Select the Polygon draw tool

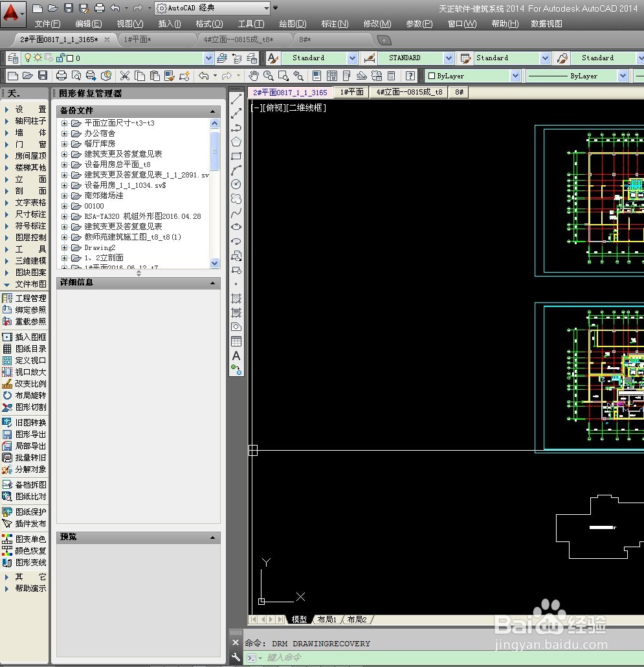click(236, 142)
